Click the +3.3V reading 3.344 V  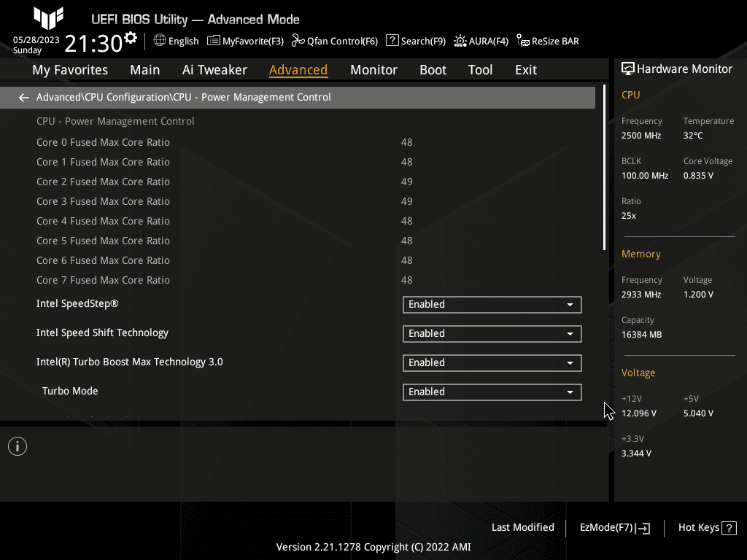click(636, 454)
